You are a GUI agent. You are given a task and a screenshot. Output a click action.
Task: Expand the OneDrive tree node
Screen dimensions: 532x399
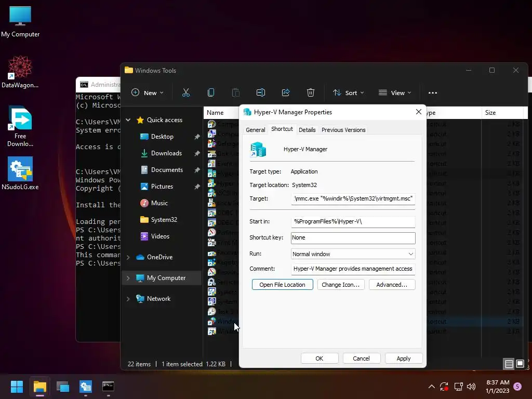(x=128, y=257)
